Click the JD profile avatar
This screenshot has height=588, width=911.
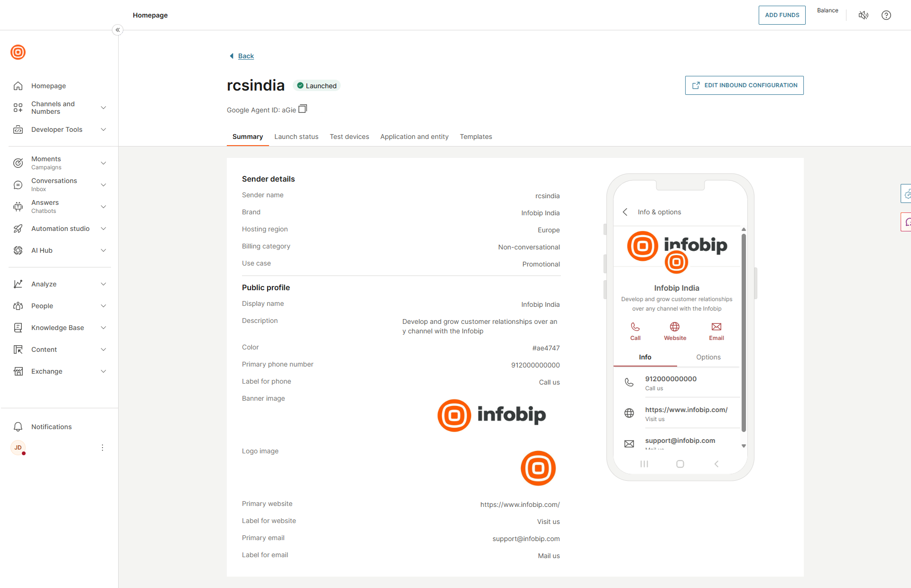tap(18, 448)
